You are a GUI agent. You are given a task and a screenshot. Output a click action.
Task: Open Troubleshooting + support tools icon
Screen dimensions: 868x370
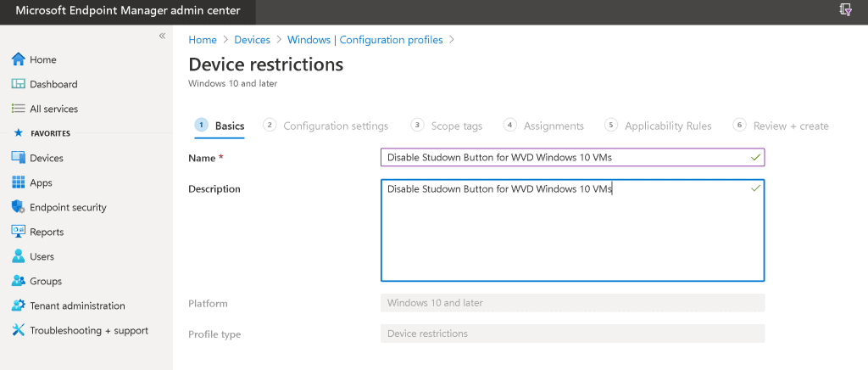point(19,330)
